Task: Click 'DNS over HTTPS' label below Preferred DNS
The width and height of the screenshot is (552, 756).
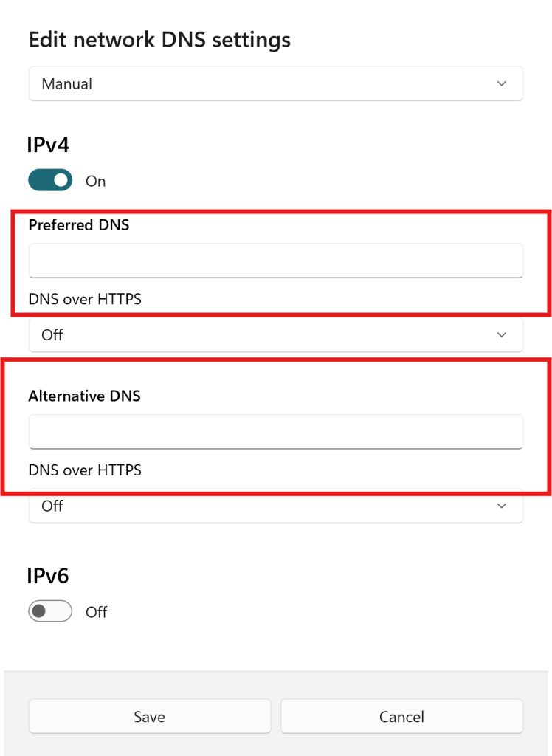Action: pyautogui.click(x=85, y=299)
